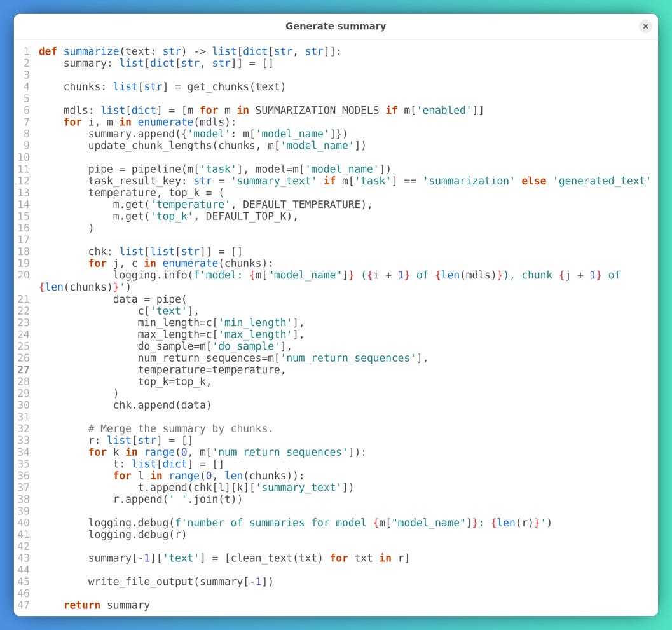Click the summarize function name
The image size is (672, 630).
91,51
